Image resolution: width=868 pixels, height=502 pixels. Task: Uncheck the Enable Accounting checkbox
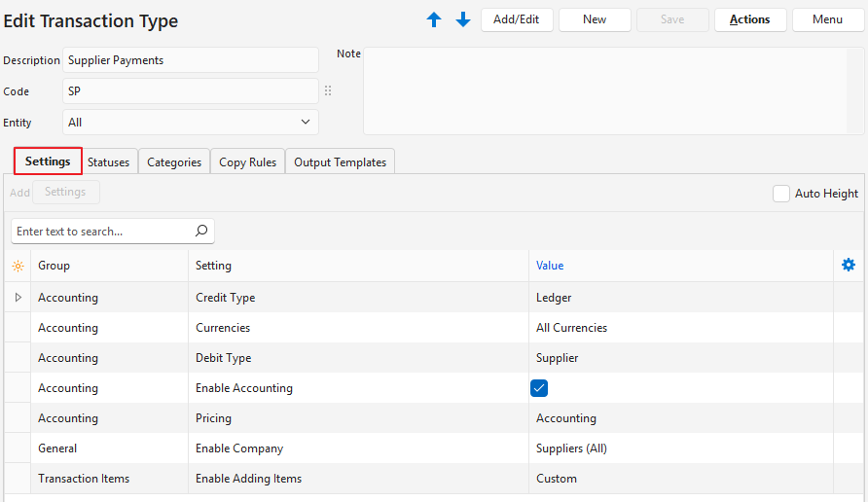(x=539, y=388)
